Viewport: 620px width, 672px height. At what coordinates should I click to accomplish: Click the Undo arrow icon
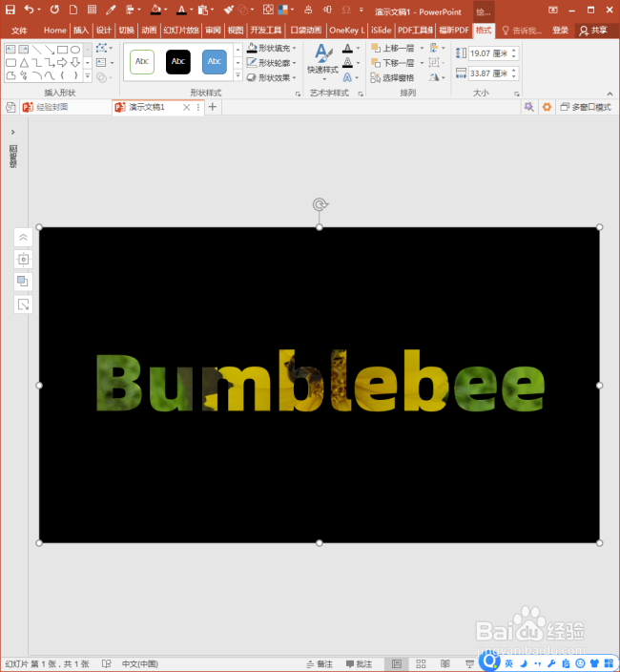(29, 9)
